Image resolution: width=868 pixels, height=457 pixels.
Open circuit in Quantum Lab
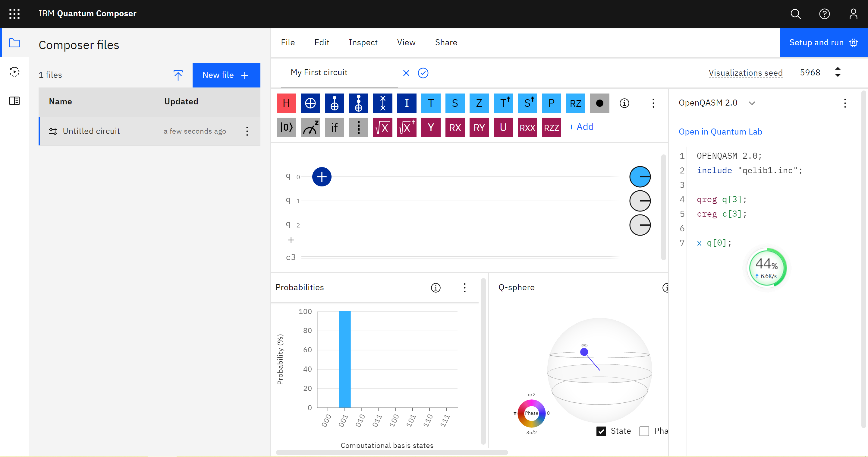point(720,132)
